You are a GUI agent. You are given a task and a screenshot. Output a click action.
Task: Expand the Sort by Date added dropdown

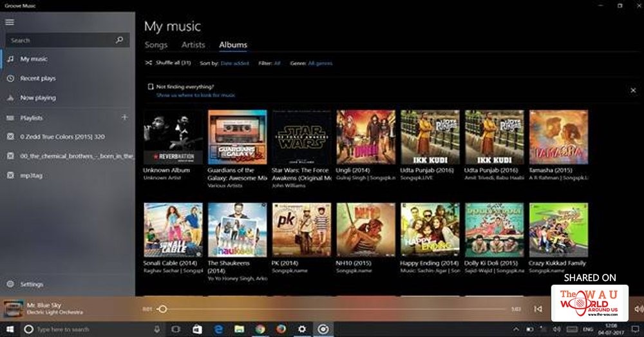coord(234,63)
